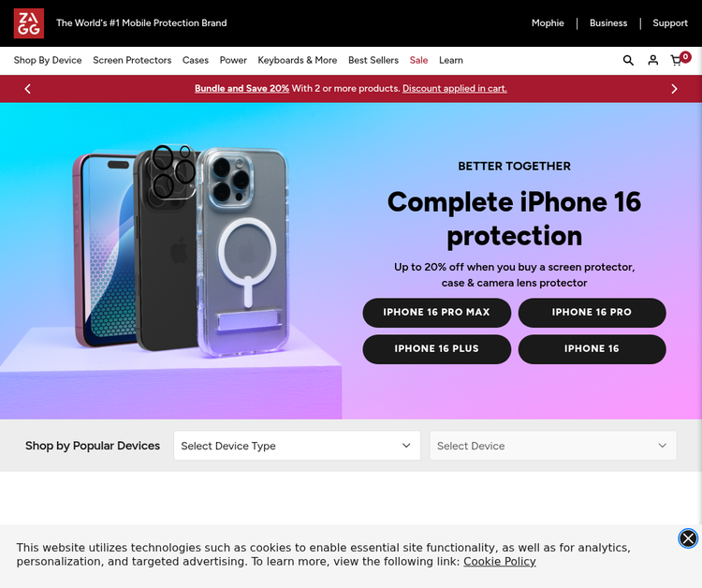Dismiss the cookie notice
Screen dimensions: 702x588
[688, 538]
